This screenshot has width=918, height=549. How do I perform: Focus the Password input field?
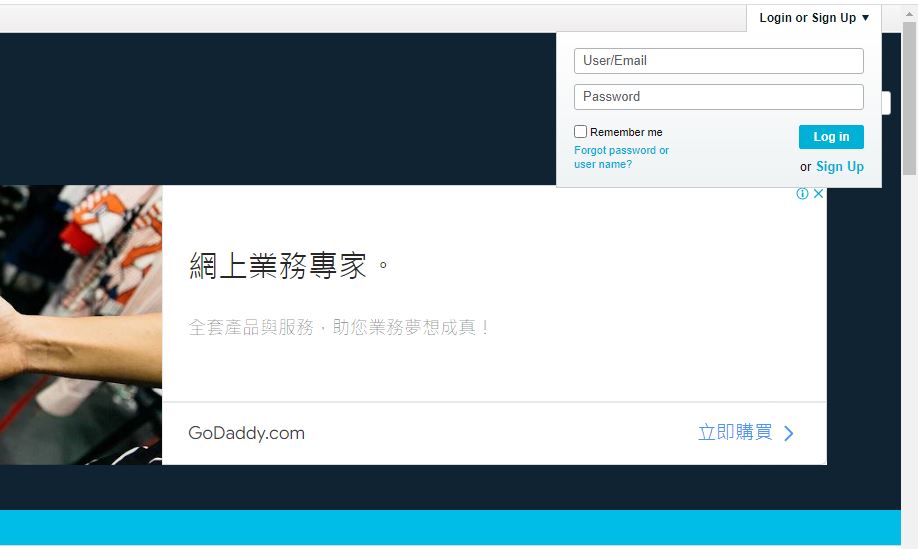718,97
